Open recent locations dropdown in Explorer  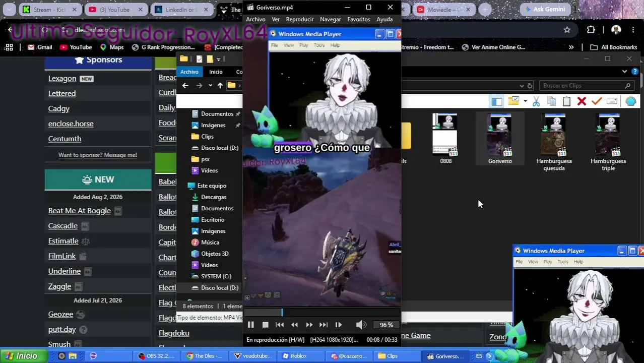point(210,86)
